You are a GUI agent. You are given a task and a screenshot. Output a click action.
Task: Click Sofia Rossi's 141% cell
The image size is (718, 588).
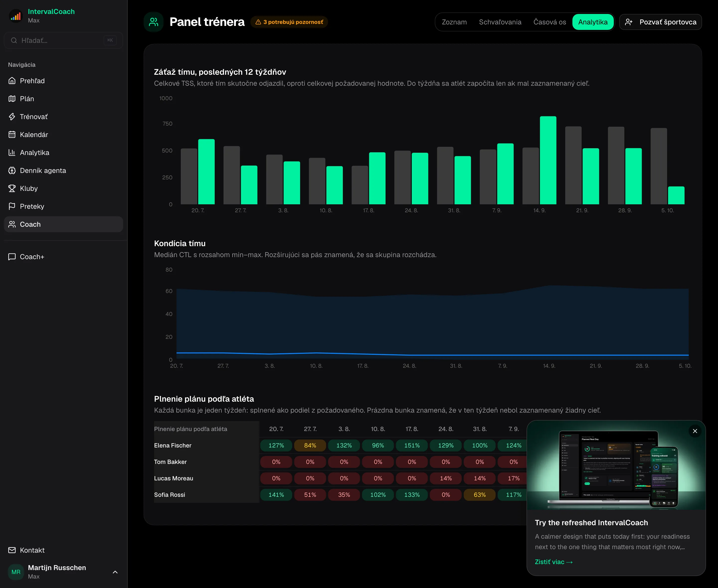click(x=276, y=495)
